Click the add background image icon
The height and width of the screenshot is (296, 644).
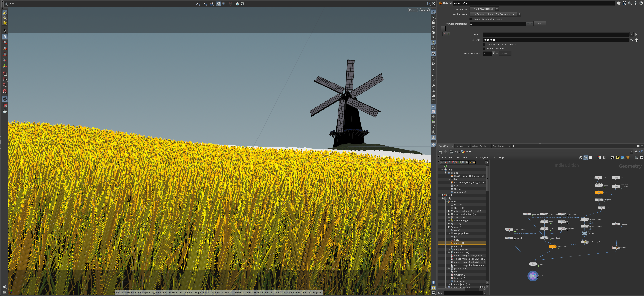click(x=623, y=158)
